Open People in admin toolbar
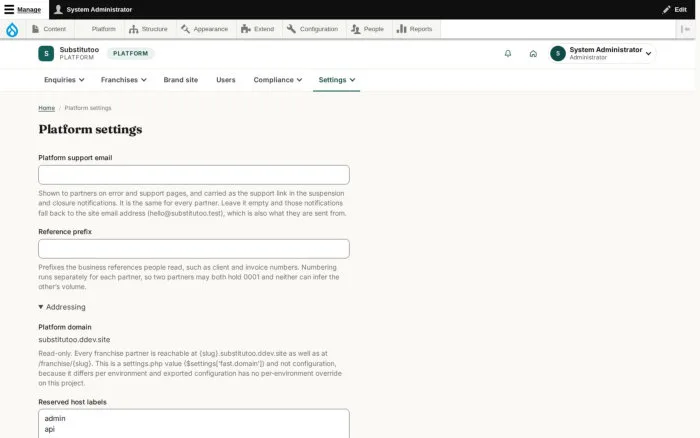The height and width of the screenshot is (438, 700). 367,29
